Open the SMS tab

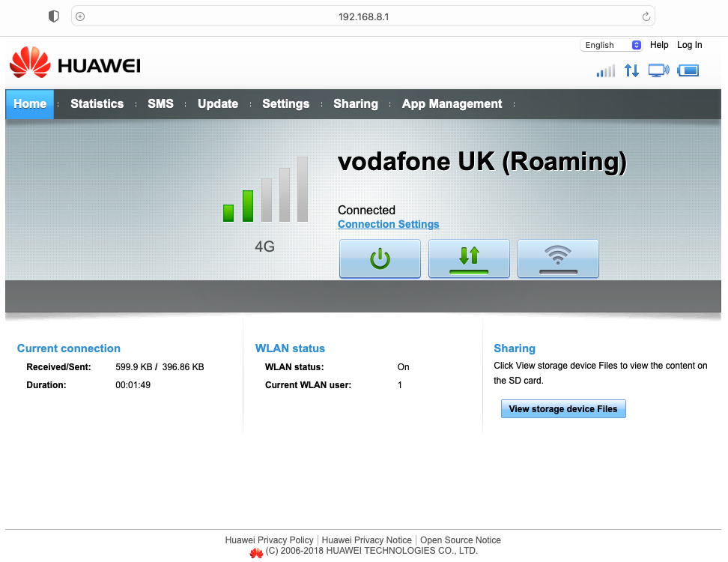pyautogui.click(x=160, y=104)
